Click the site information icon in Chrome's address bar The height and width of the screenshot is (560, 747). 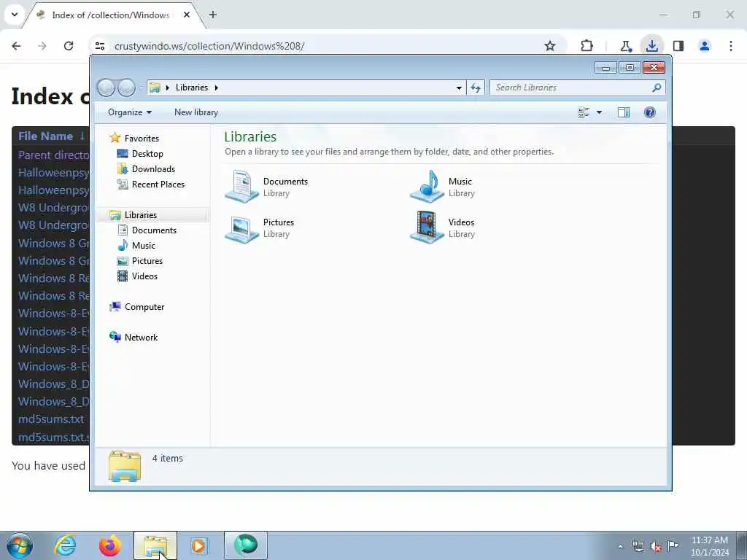(100, 46)
